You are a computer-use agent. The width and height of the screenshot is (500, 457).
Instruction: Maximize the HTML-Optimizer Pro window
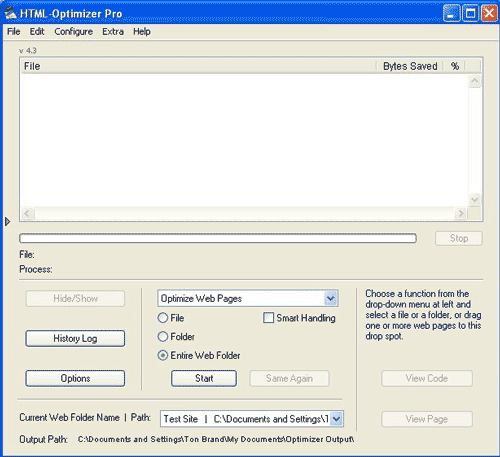tap(471, 14)
